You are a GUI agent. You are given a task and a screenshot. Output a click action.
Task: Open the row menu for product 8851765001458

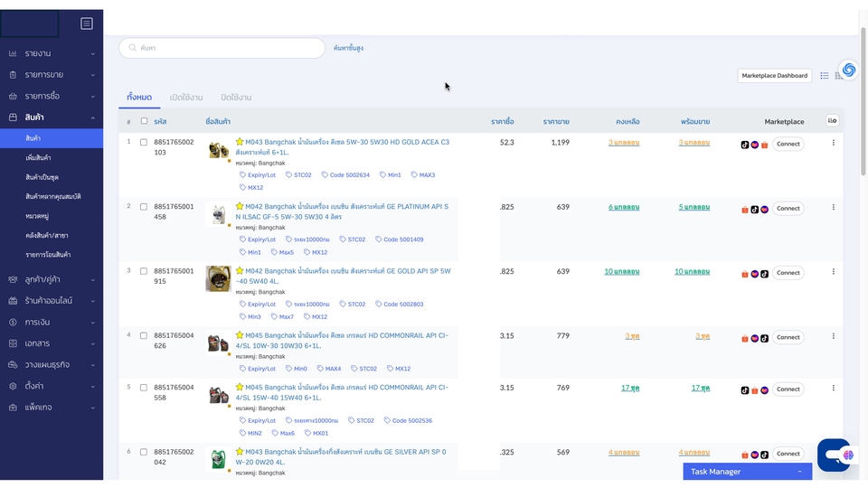(x=833, y=208)
